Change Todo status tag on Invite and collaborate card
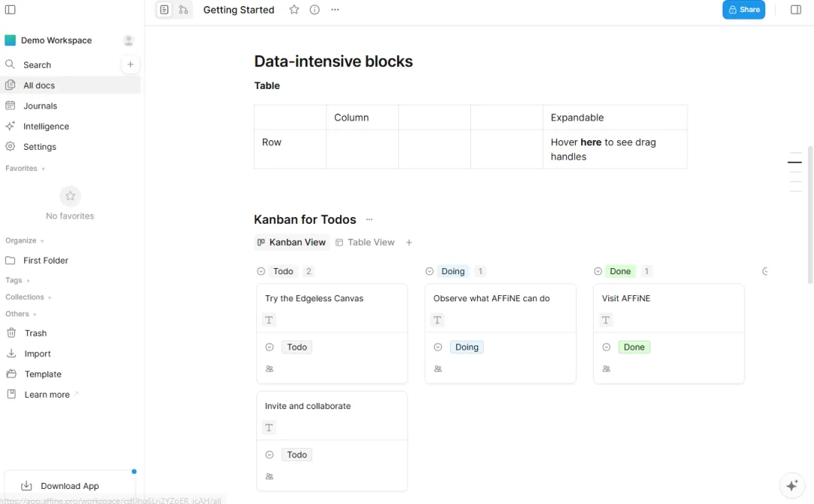Screen dimensions: 814x504 coord(297,455)
